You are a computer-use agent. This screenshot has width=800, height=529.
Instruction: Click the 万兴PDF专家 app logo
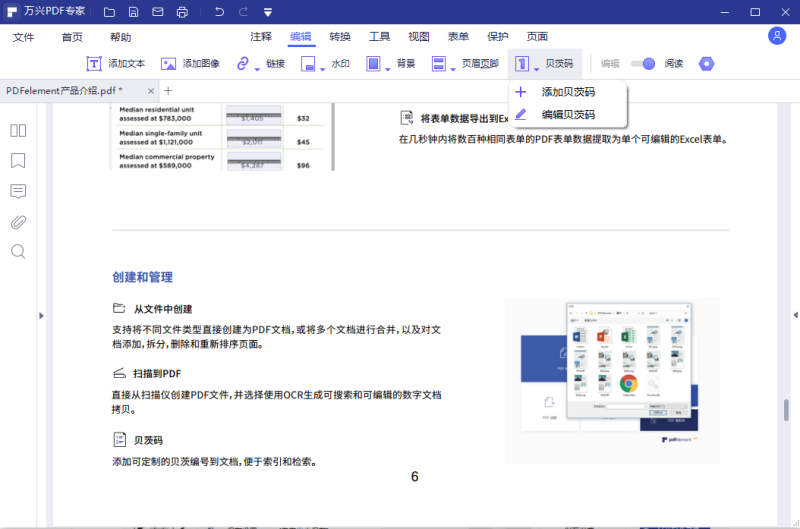(12, 12)
